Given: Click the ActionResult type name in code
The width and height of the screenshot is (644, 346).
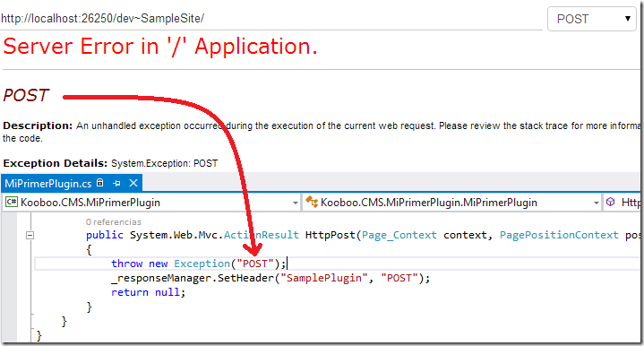Looking at the screenshot, I should coord(262,235).
